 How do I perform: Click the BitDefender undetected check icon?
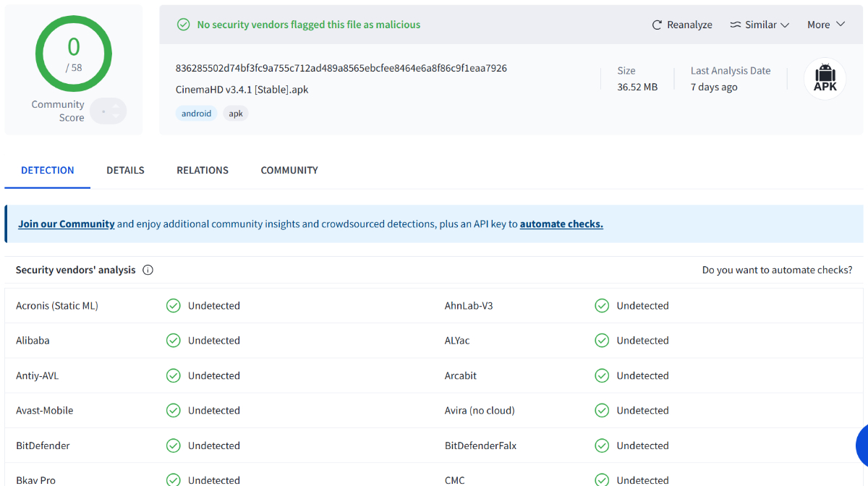tap(174, 445)
